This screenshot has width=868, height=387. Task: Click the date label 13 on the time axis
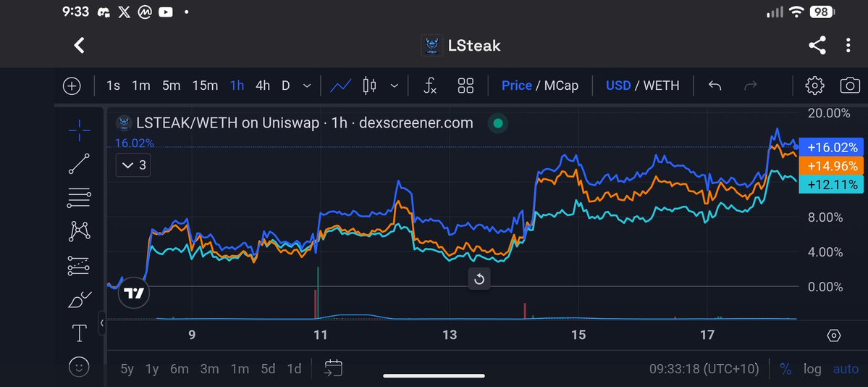(450, 335)
